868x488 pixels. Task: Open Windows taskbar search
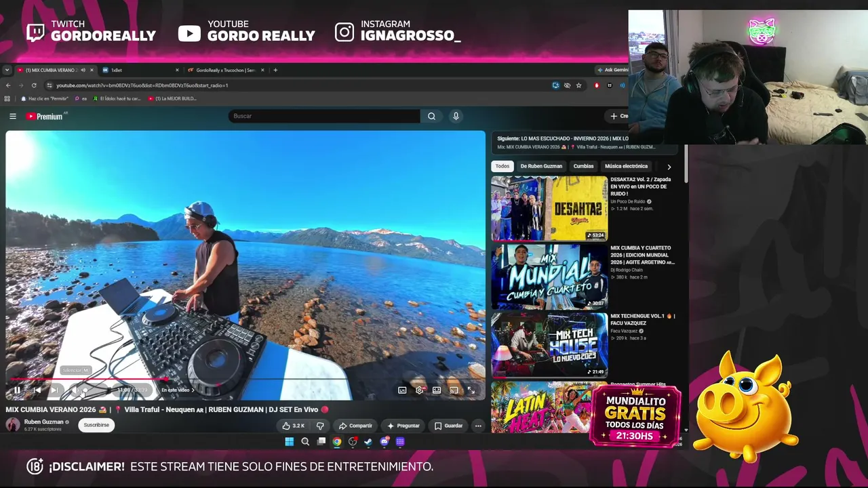pos(305,442)
